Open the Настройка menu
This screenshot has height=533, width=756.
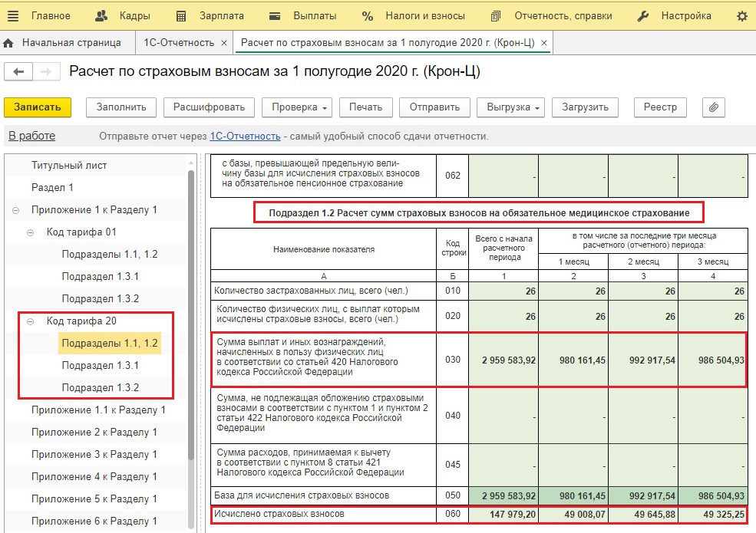(686, 16)
